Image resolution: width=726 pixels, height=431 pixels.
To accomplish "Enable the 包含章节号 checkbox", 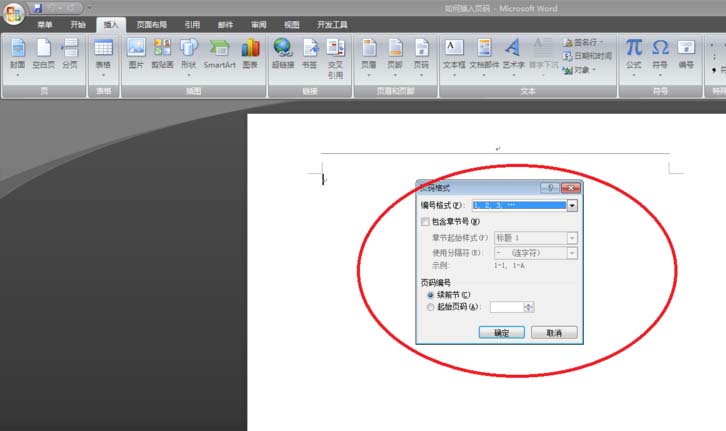I will click(x=426, y=221).
